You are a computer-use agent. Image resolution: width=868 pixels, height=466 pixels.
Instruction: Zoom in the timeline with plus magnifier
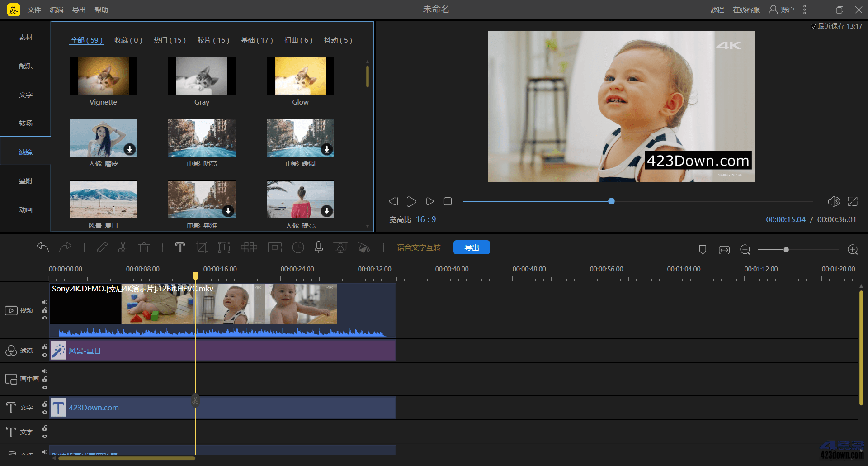click(x=853, y=250)
